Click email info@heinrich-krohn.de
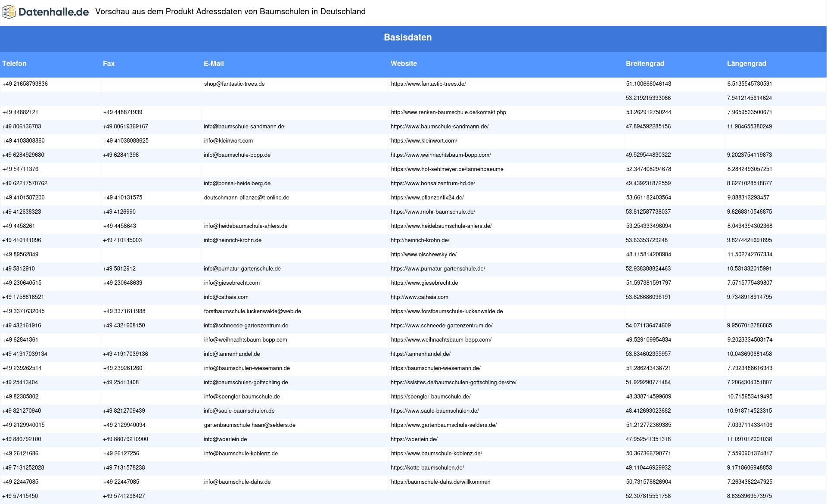Viewport: 827px width, 504px height. click(233, 240)
